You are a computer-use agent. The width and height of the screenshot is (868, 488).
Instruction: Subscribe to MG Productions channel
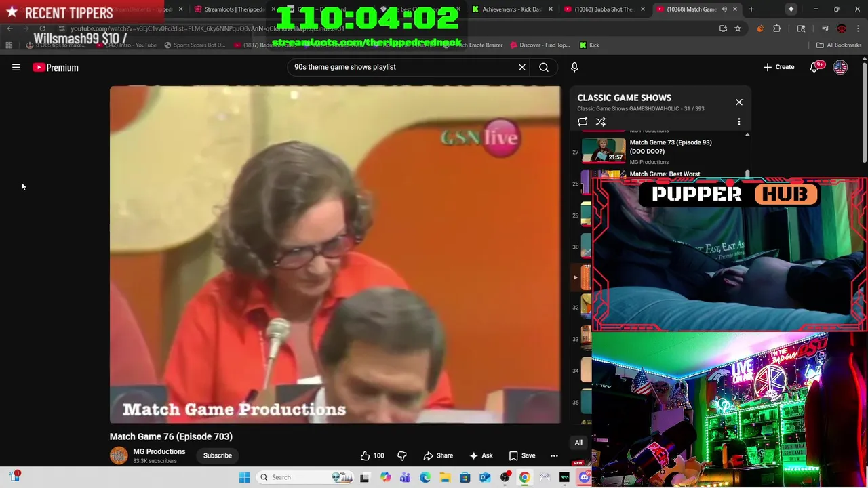pyautogui.click(x=218, y=455)
